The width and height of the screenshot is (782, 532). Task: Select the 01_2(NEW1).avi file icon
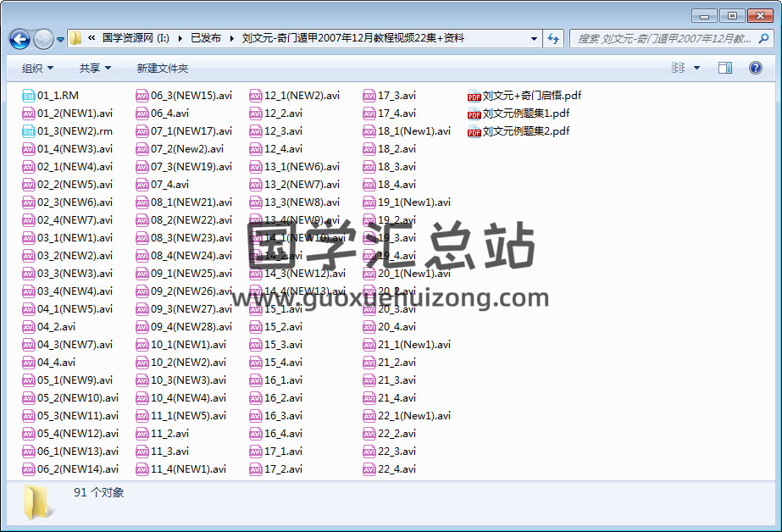coord(29,114)
